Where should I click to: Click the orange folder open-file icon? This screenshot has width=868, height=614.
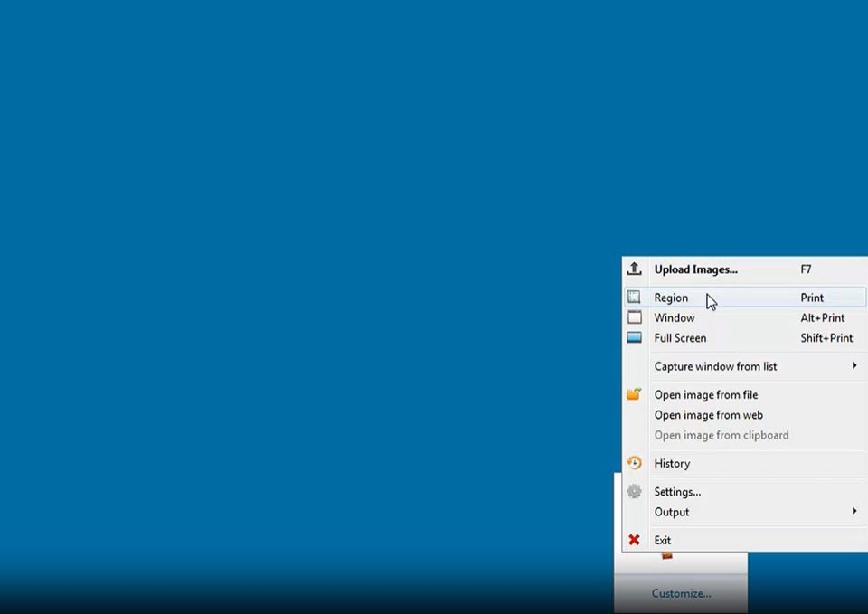tap(634, 394)
